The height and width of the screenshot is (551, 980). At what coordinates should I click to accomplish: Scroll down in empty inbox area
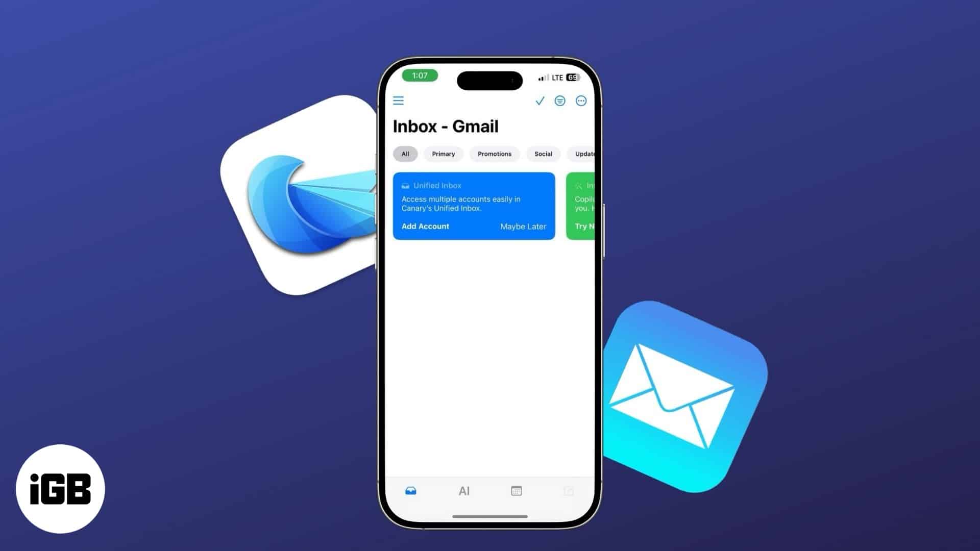coord(489,357)
